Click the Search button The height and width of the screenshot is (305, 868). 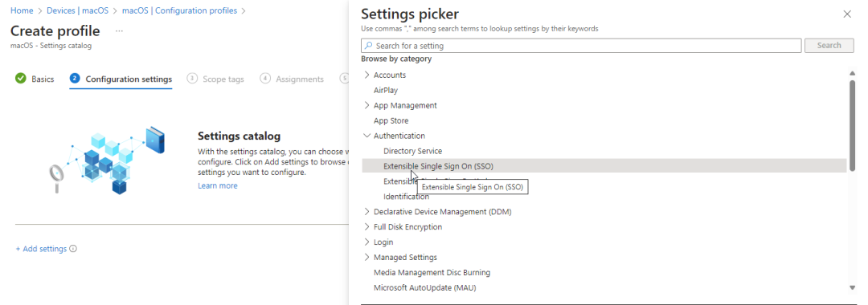829,45
